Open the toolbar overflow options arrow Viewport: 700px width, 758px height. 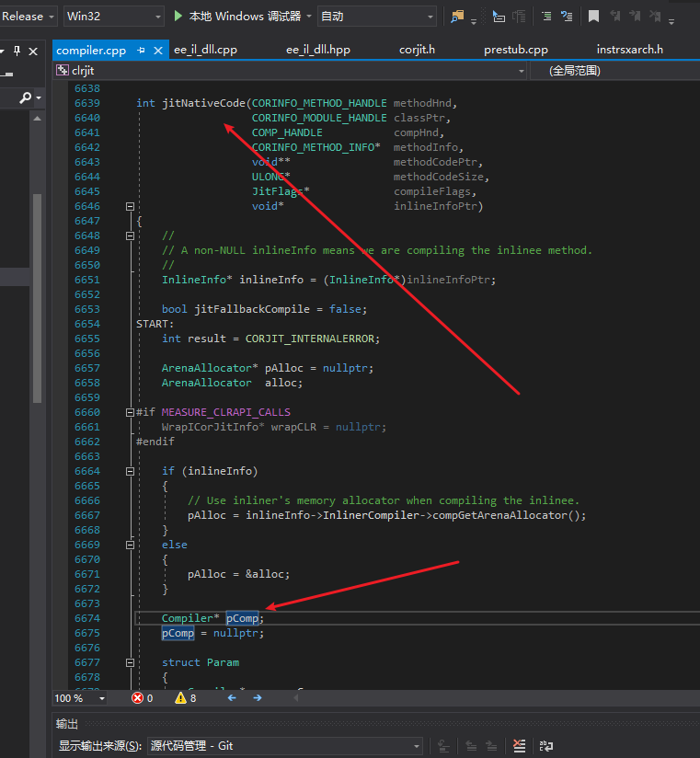[671, 21]
